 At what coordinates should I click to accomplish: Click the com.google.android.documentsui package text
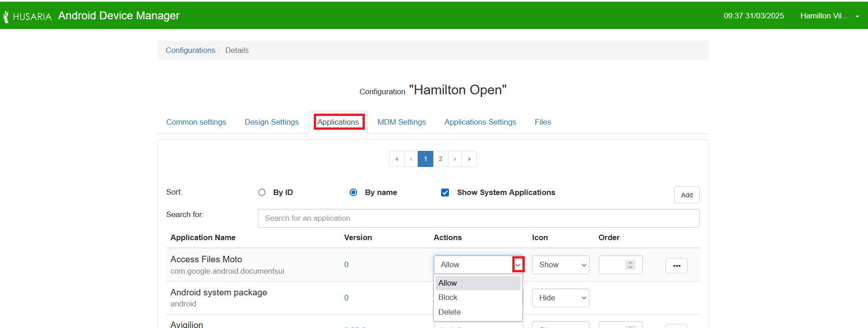pos(227,271)
